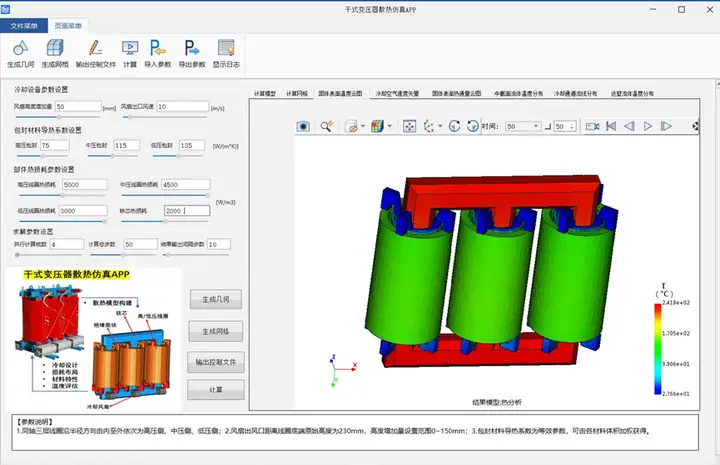The height and width of the screenshot is (465, 720).
Task: Open the 页面菜单 tab
Action: point(68,26)
